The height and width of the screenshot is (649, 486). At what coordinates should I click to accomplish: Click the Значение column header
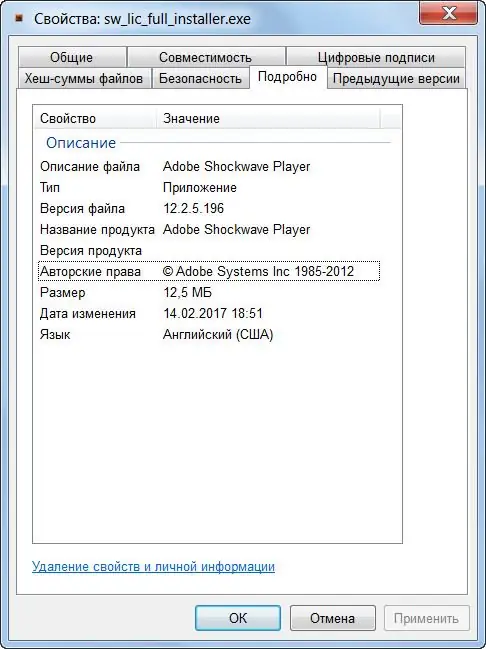[268, 118]
